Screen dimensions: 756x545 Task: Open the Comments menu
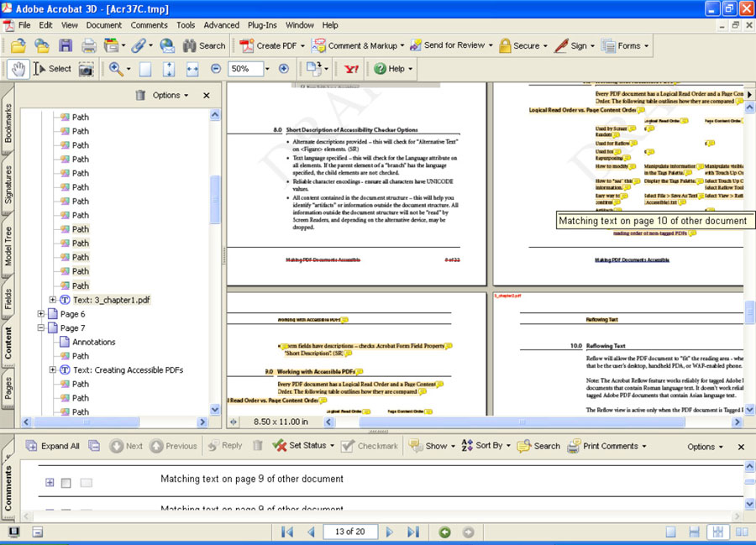click(149, 25)
